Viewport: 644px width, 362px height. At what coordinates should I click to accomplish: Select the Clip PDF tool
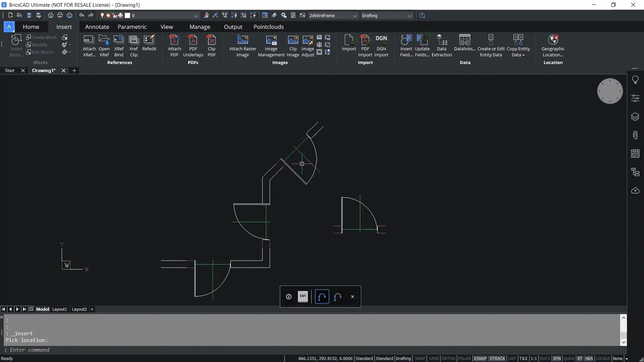pos(212,45)
